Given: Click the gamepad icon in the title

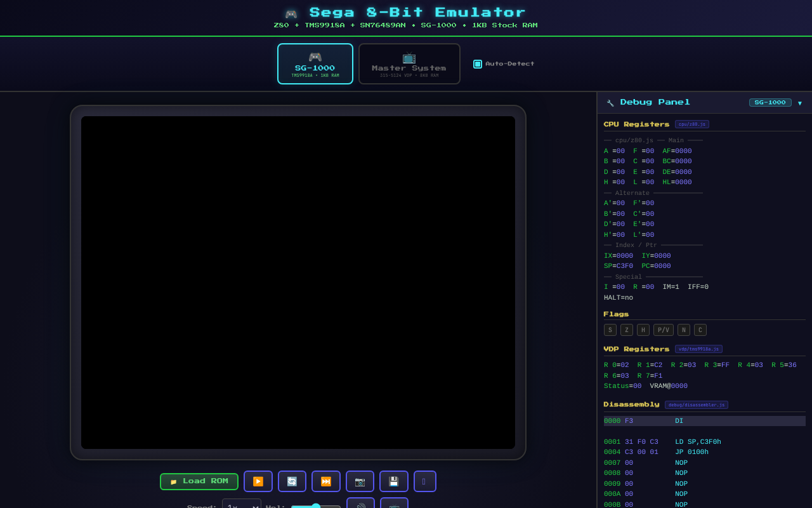Looking at the screenshot, I should [291, 14].
